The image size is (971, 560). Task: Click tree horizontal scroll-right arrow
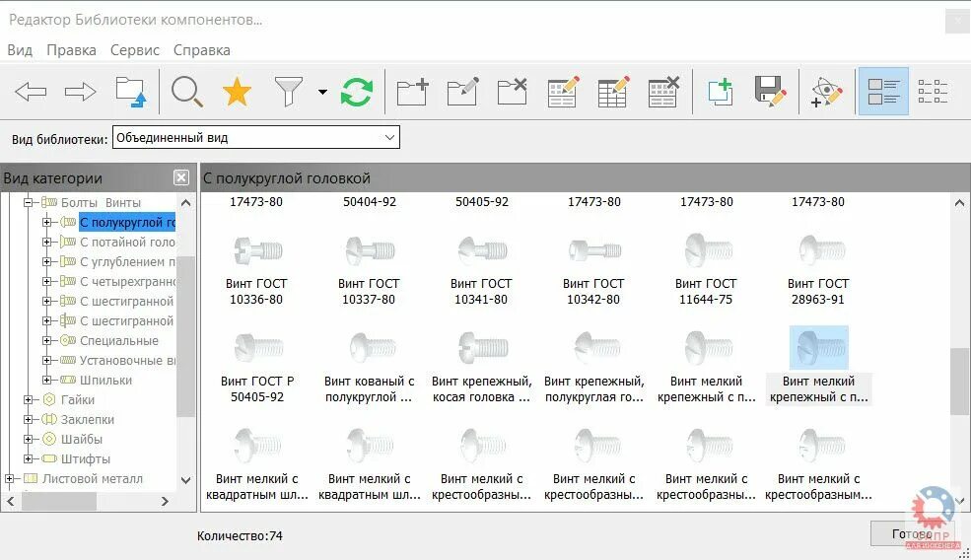tap(165, 501)
